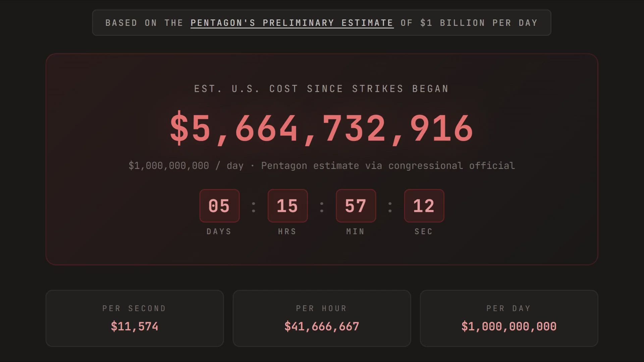
Task: Select the seconds counter box showing 12
Action: pyautogui.click(x=424, y=205)
